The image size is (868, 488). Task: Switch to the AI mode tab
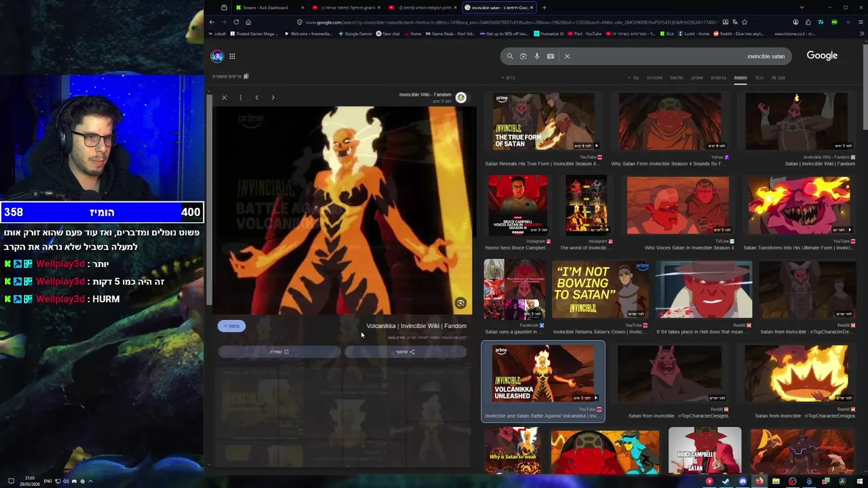[x=778, y=78]
